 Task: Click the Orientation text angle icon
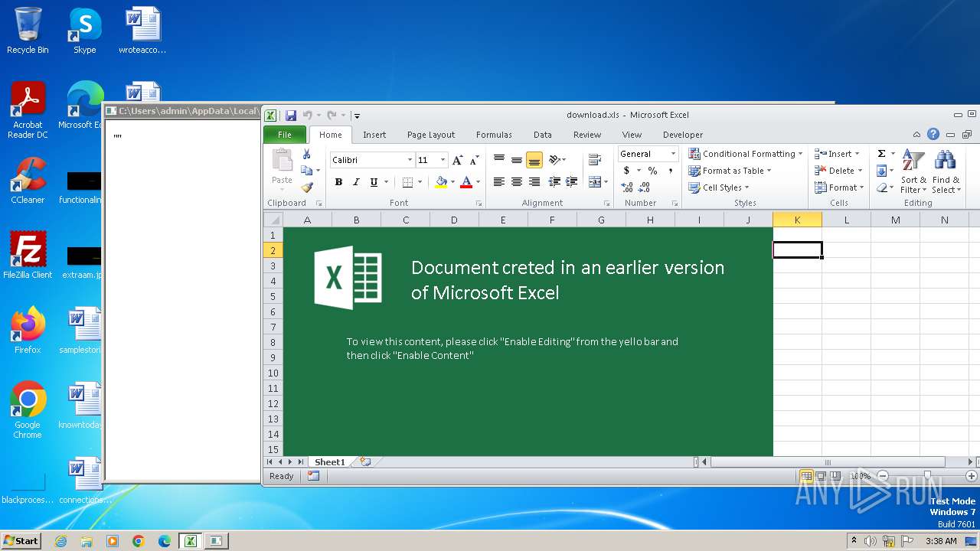point(554,160)
